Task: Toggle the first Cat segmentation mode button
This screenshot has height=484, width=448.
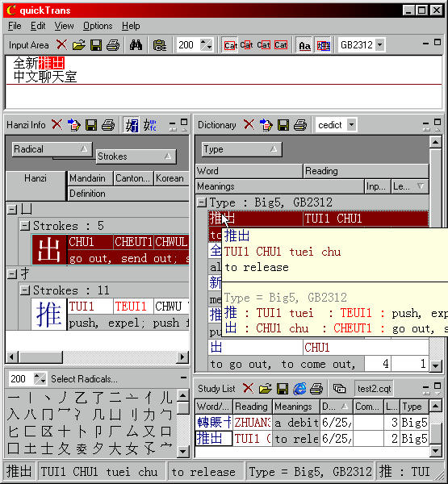Action: (x=230, y=45)
